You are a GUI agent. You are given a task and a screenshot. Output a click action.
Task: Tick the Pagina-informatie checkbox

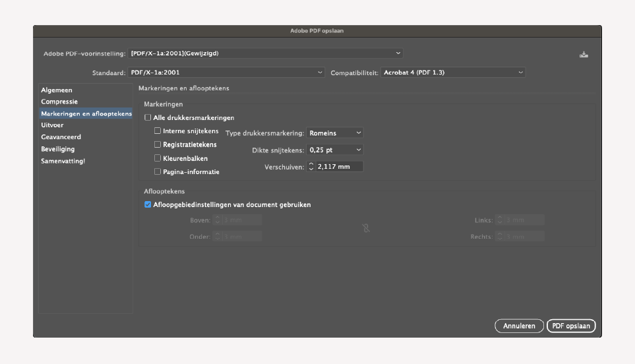(158, 171)
